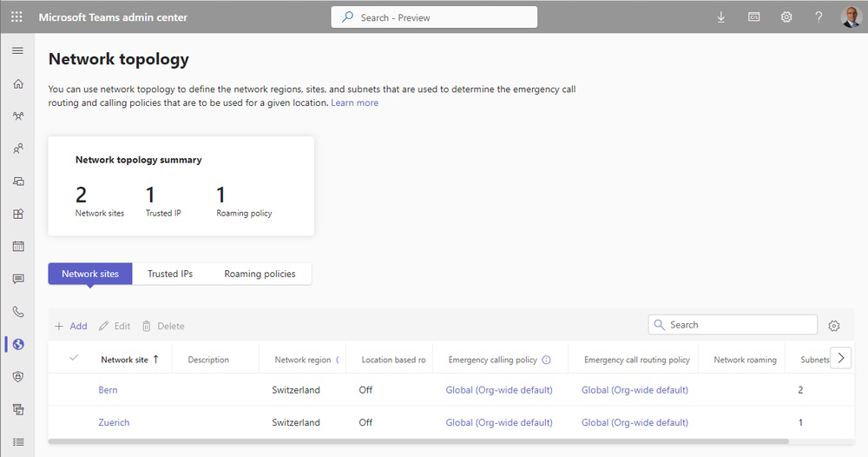Open settings gear in top header
The image size is (868, 457).
[x=786, y=17]
